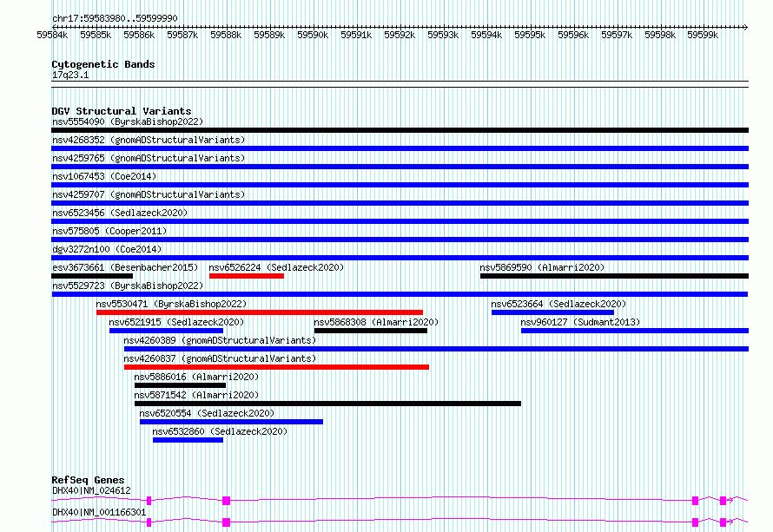The height and width of the screenshot is (532, 773).
Task: Click the black nsv5868308 Almarri2020 bar
Action: 371,331
